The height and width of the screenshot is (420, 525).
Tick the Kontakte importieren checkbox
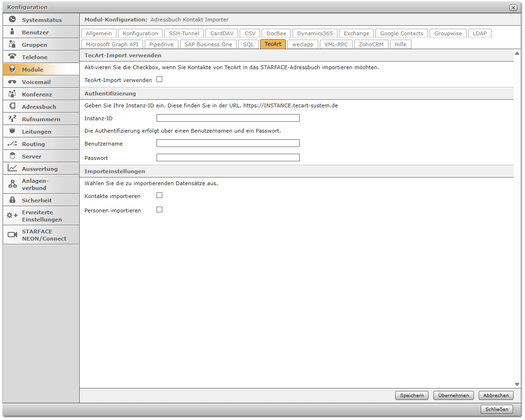(x=159, y=195)
